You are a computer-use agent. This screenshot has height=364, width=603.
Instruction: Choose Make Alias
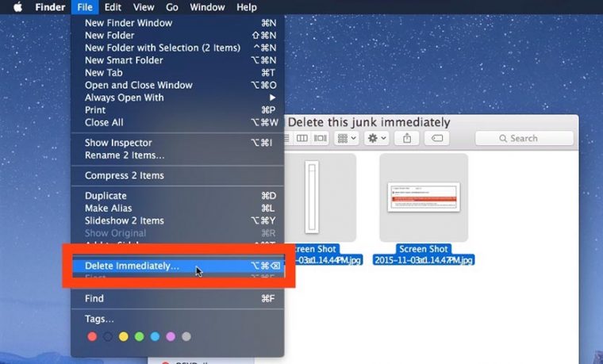coord(178,209)
